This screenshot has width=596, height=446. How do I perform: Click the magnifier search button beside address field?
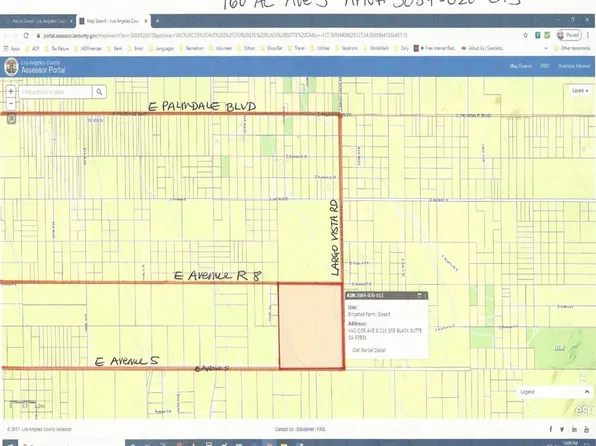point(99,92)
